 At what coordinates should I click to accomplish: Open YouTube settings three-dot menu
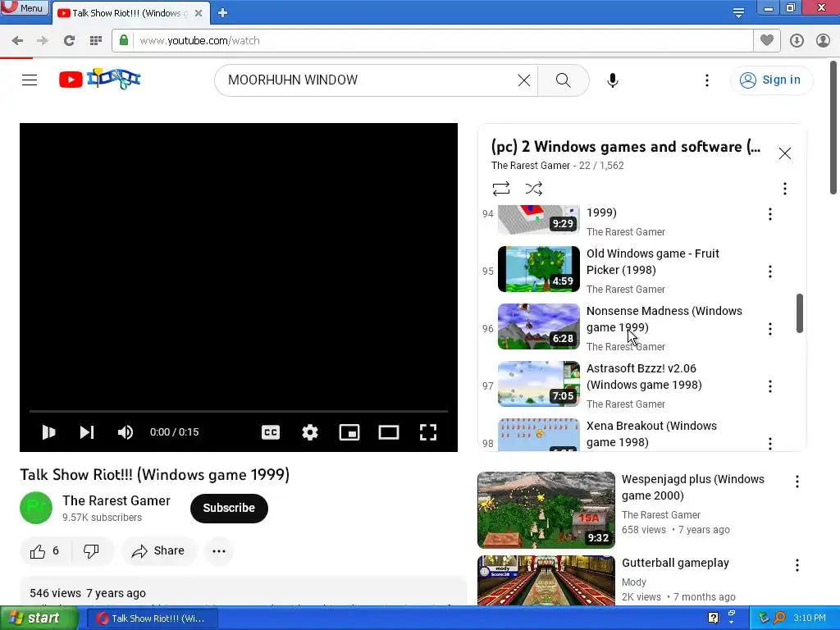[706, 80]
